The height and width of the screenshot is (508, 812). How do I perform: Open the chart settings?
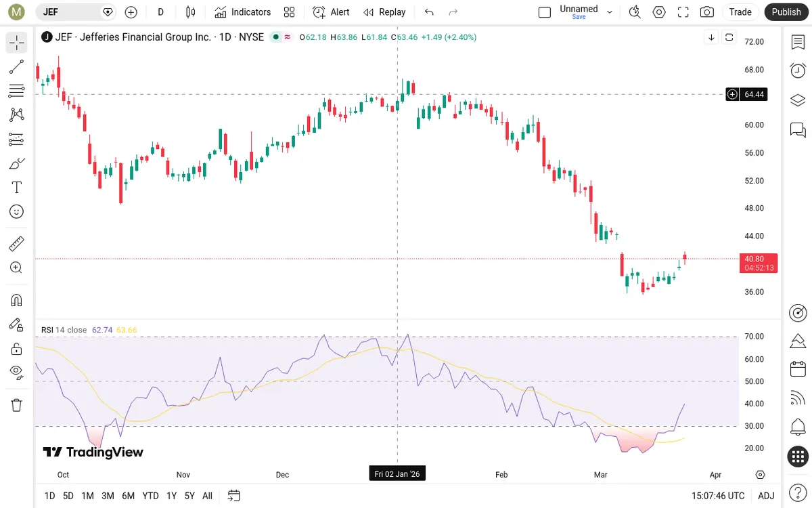click(x=659, y=12)
